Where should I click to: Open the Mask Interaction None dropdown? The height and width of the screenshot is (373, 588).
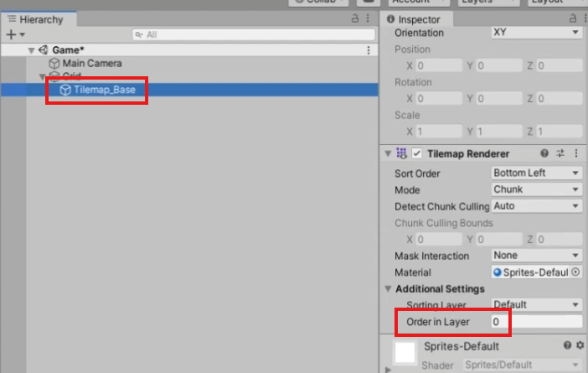tap(536, 256)
